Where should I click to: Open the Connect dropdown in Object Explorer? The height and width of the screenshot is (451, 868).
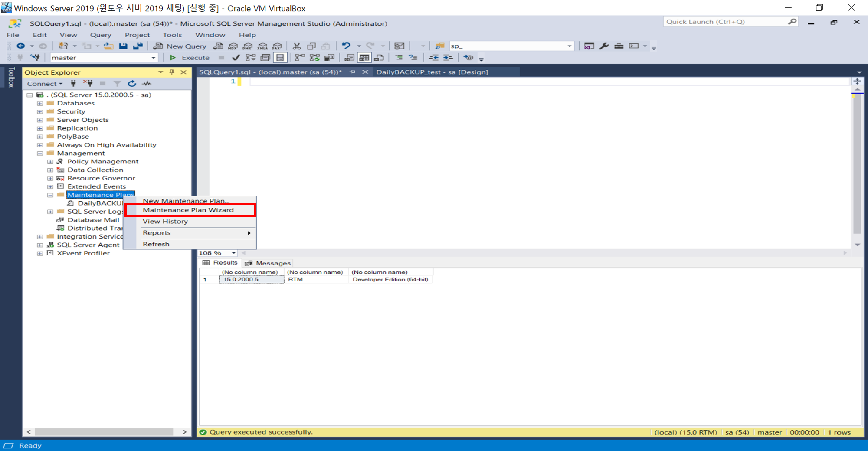(x=45, y=84)
